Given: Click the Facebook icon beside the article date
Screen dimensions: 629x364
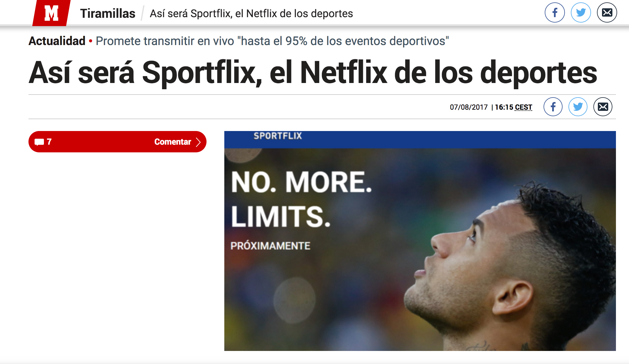Looking at the screenshot, I should point(553,107).
